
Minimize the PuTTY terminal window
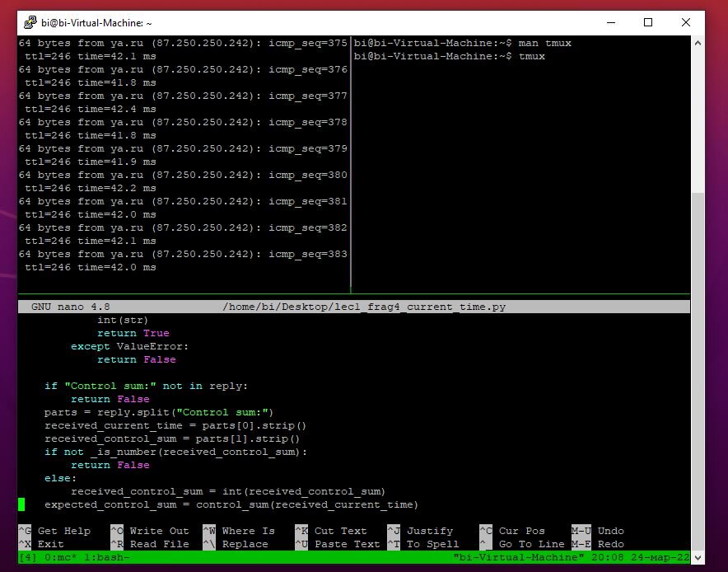pyautogui.click(x=611, y=22)
